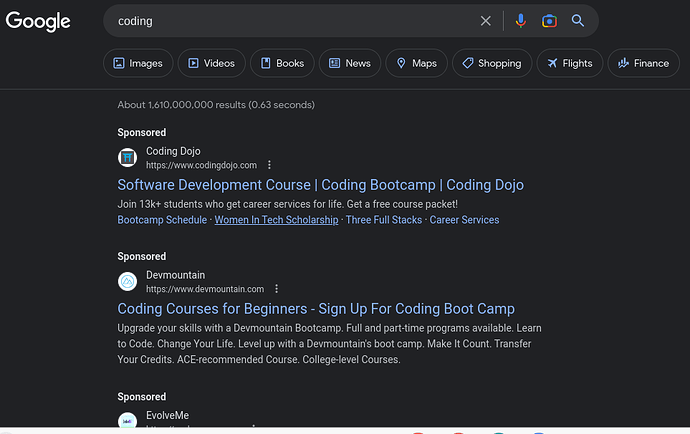Click the 'About 1,610,000,000 results' text

(x=216, y=105)
